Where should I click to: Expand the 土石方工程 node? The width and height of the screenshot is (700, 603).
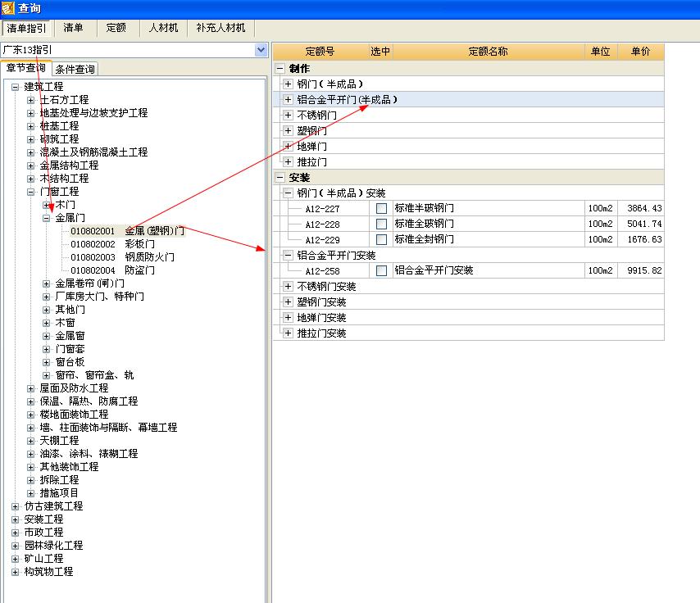click(x=31, y=100)
